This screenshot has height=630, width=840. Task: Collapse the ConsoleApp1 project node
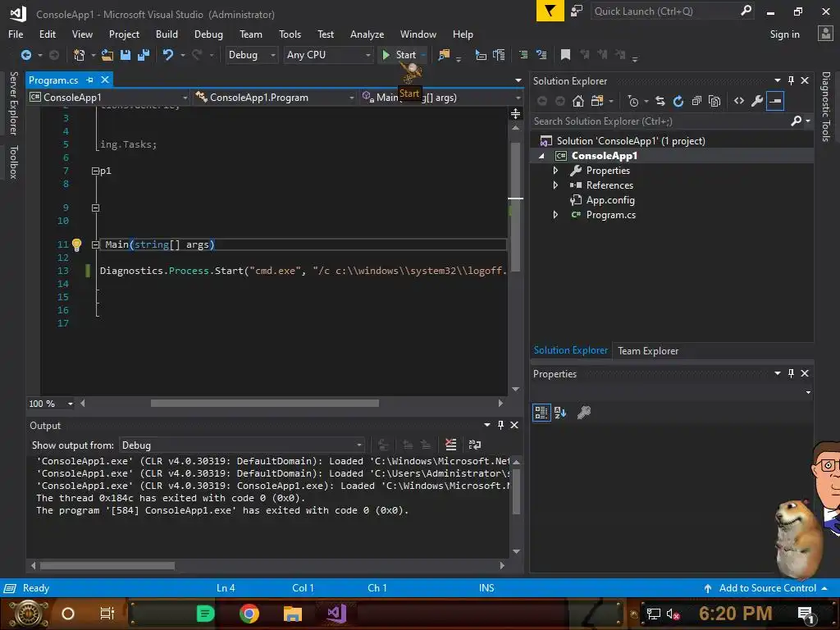[x=541, y=156]
